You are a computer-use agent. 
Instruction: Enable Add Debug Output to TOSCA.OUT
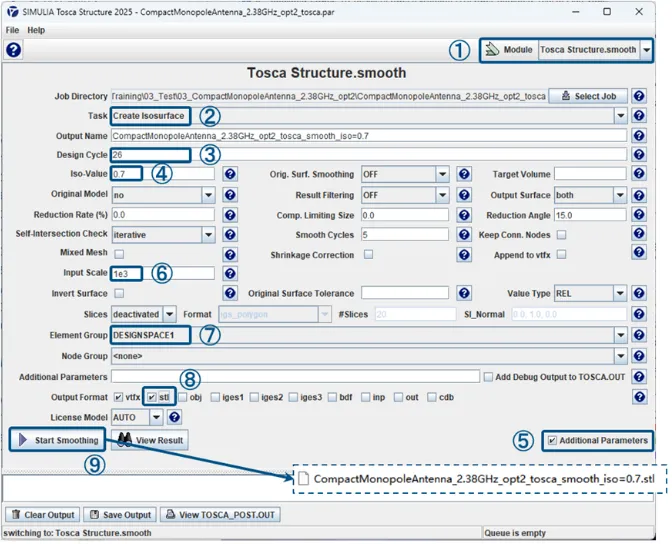[x=488, y=377]
